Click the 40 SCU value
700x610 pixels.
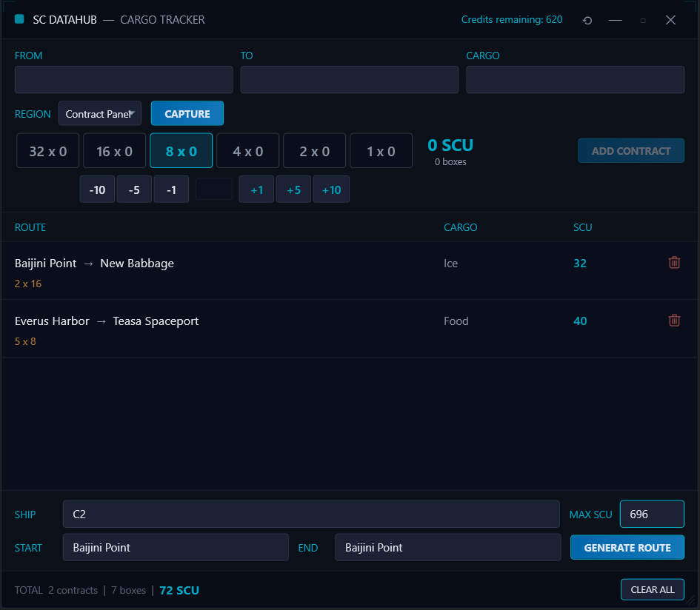[x=580, y=321]
